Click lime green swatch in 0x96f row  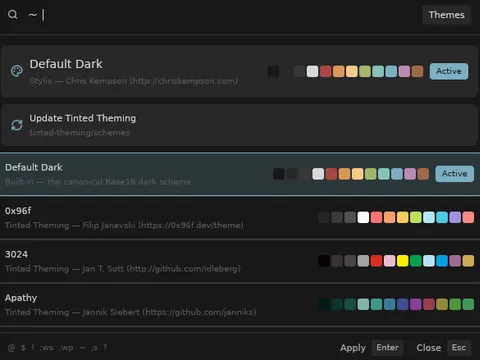[x=416, y=217]
